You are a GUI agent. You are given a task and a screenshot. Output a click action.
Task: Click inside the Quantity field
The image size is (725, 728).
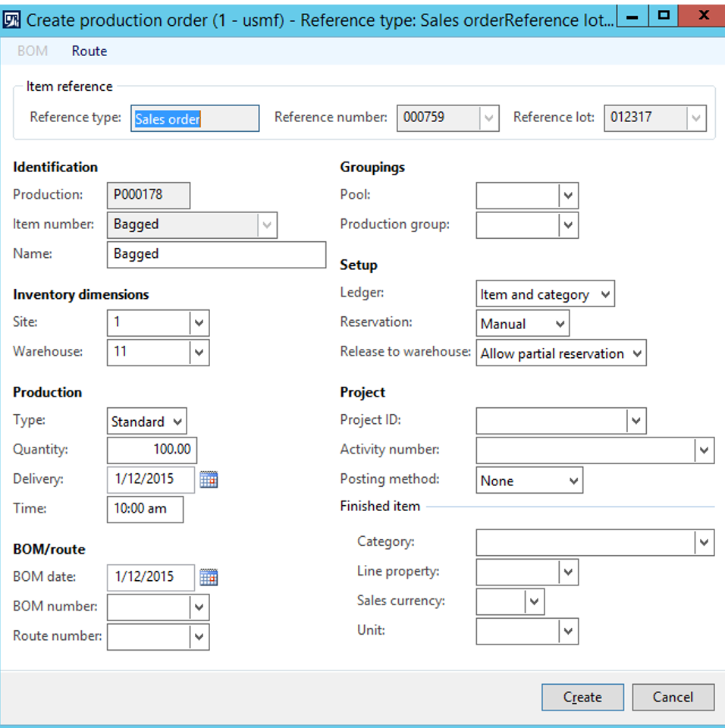(x=151, y=450)
